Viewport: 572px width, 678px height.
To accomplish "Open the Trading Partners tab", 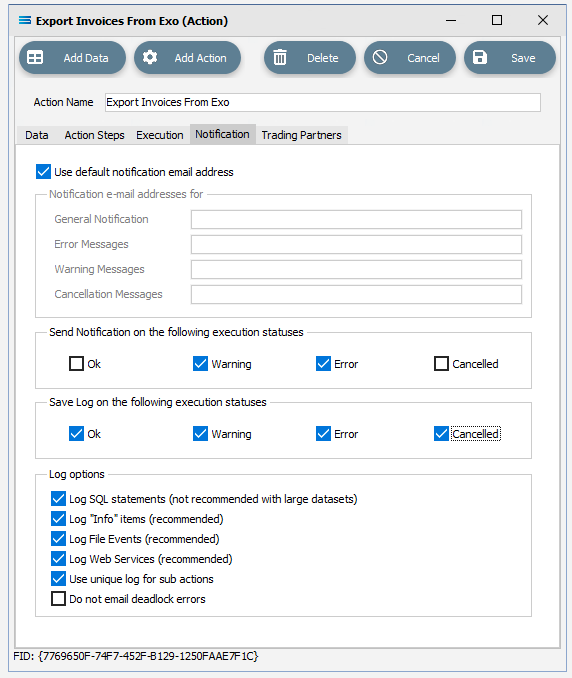I will tap(301, 135).
